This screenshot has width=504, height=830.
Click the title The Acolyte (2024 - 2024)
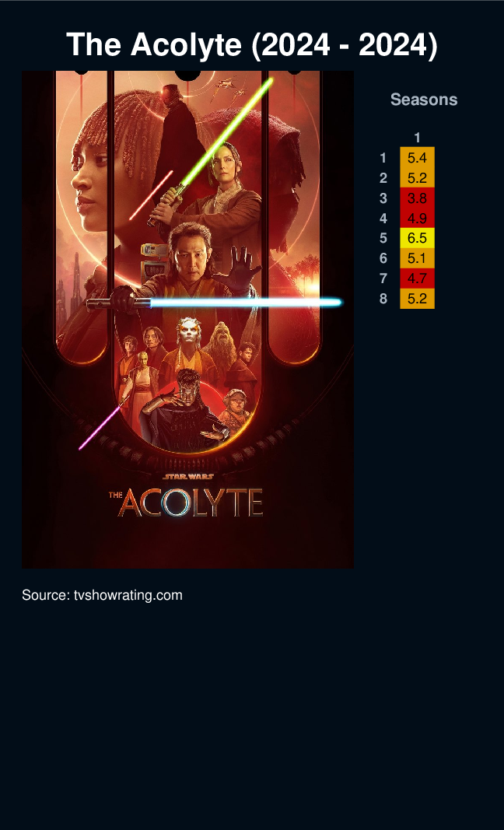tap(252, 44)
